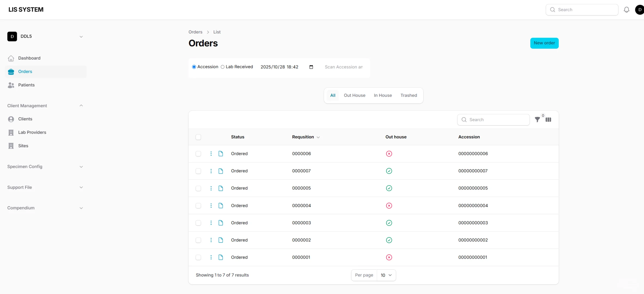
Task: Tick the checkbox for order 0000007
Action: (198, 171)
